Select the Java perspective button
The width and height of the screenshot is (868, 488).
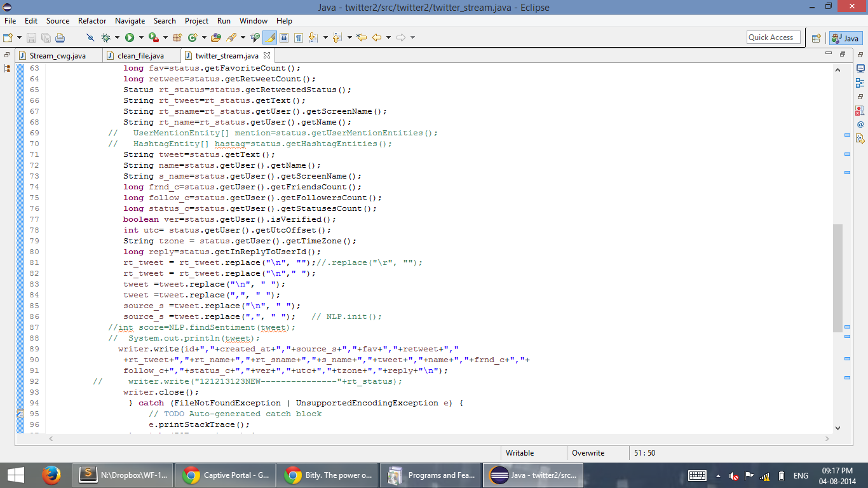(846, 38)
